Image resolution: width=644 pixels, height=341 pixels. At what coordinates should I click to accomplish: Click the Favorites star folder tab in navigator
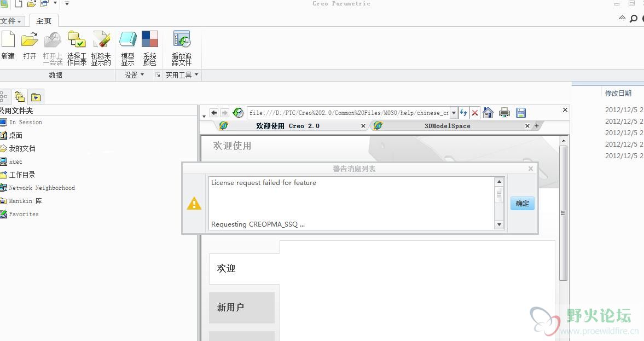36,97
